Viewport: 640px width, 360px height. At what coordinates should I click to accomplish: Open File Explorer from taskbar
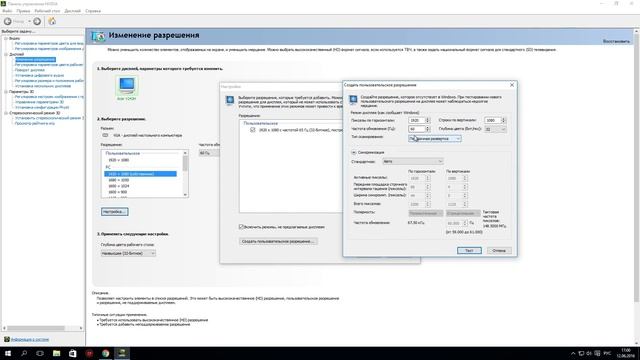[x=56, y=353]
